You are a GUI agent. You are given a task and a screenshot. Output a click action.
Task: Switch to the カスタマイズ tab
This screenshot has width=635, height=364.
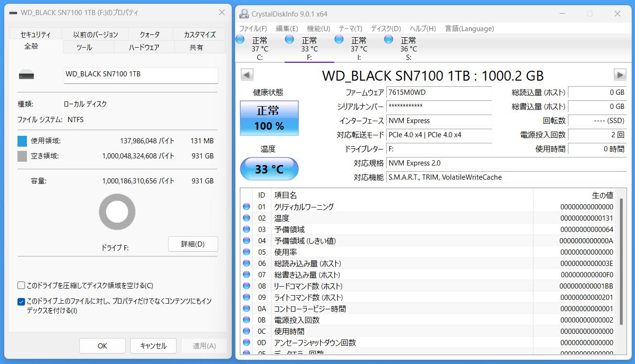[200, 34]
